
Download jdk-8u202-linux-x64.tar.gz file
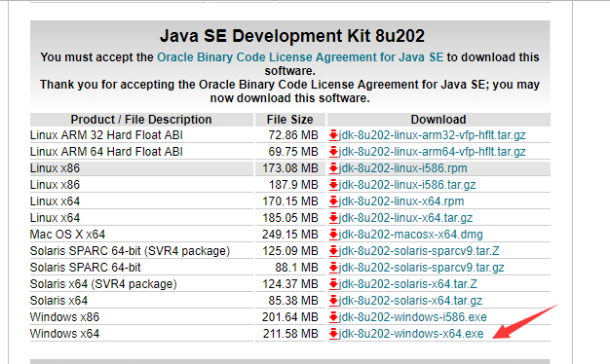(405, 218)
